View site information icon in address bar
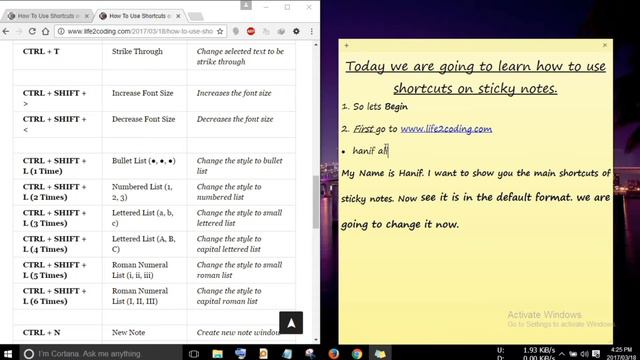This screenshot has width=640, height=360. [61, 31]
